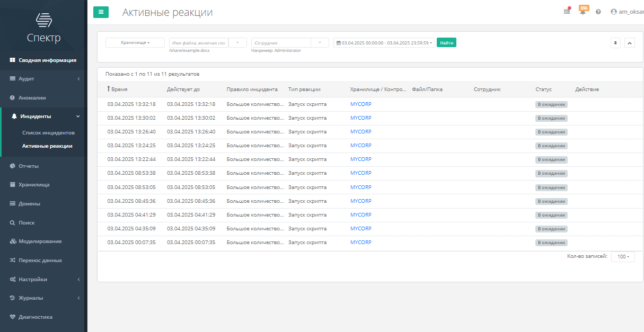The height and width of the screenshot is (332, 644).
Task: Open Моделирование in the sidebar
Action: [43, 241]
